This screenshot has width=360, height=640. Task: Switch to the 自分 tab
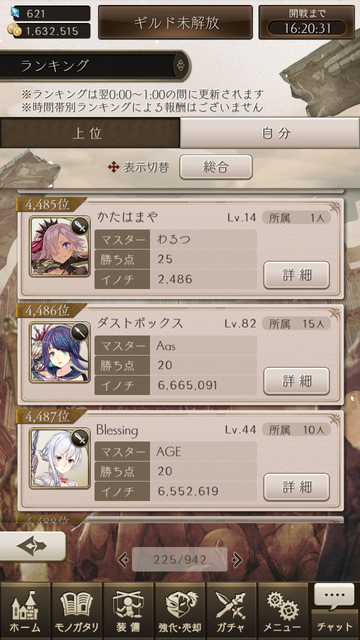pos(270,133)
